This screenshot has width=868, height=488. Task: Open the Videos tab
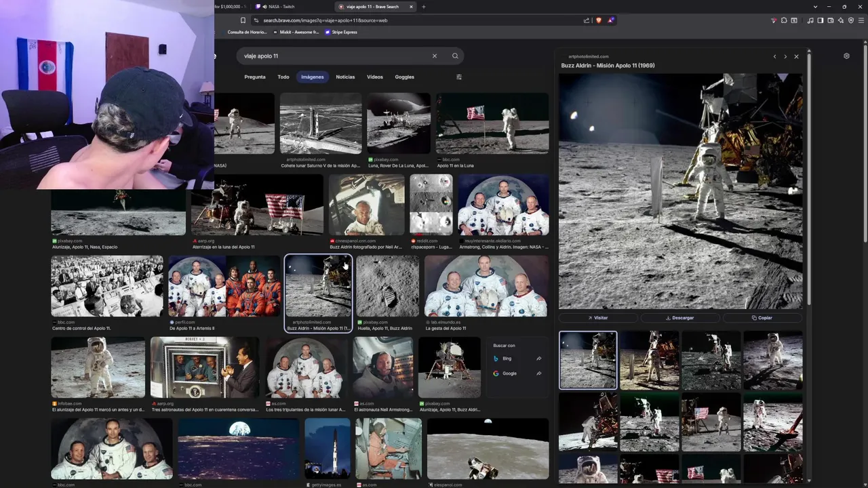(375, 77)
